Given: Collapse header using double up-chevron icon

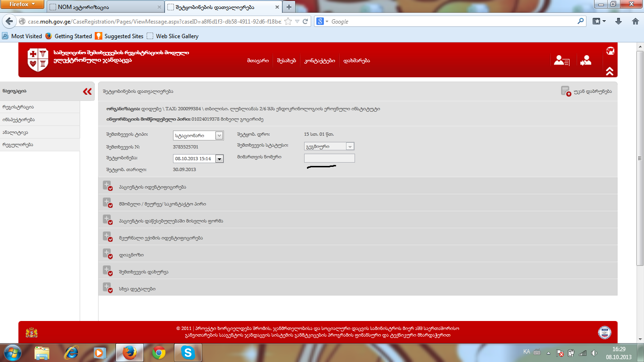Looking at the screenshot, I should coord(610,71).
